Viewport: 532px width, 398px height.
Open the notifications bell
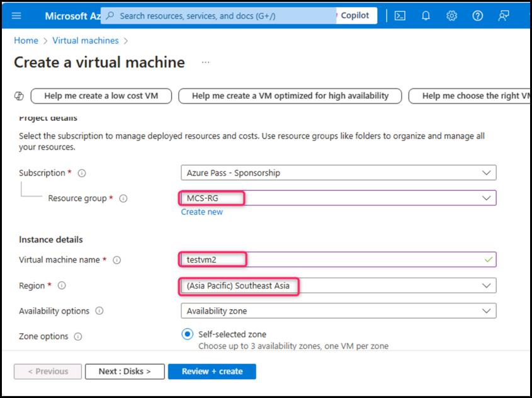tap(426, 16)
